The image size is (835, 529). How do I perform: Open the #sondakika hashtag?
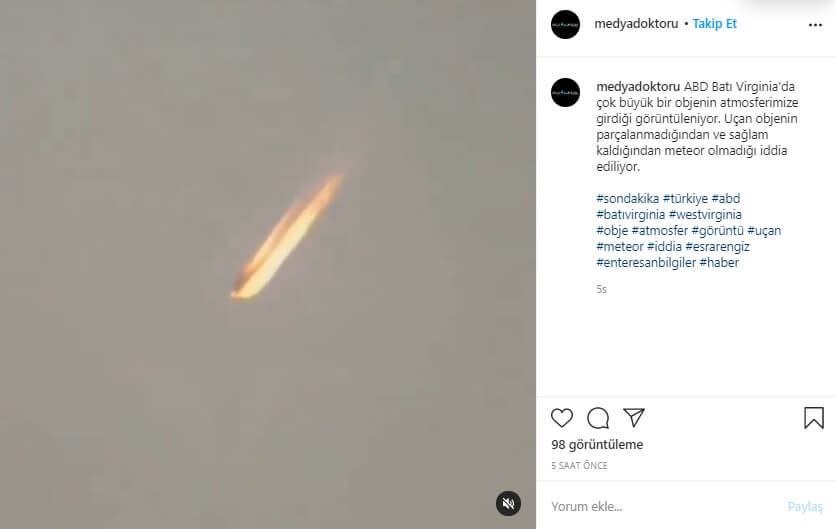point(625,199)
